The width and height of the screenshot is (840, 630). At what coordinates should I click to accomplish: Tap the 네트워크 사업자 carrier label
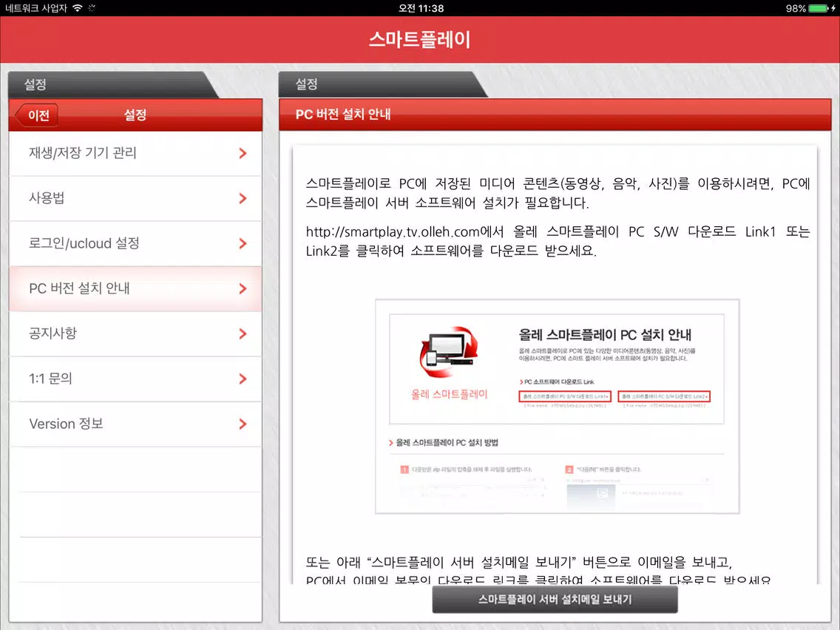(36, 8)
